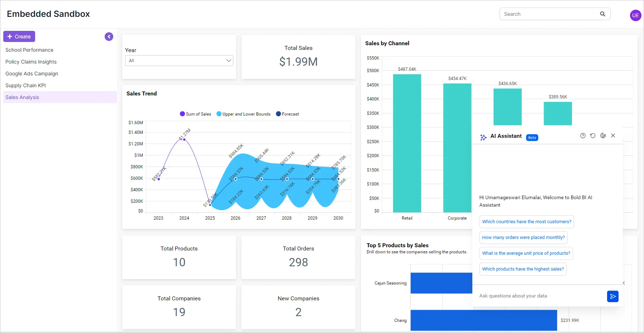Click the theme icon in AI Assistant header
This screenshot has width=644, height=333.
(603, 136)
